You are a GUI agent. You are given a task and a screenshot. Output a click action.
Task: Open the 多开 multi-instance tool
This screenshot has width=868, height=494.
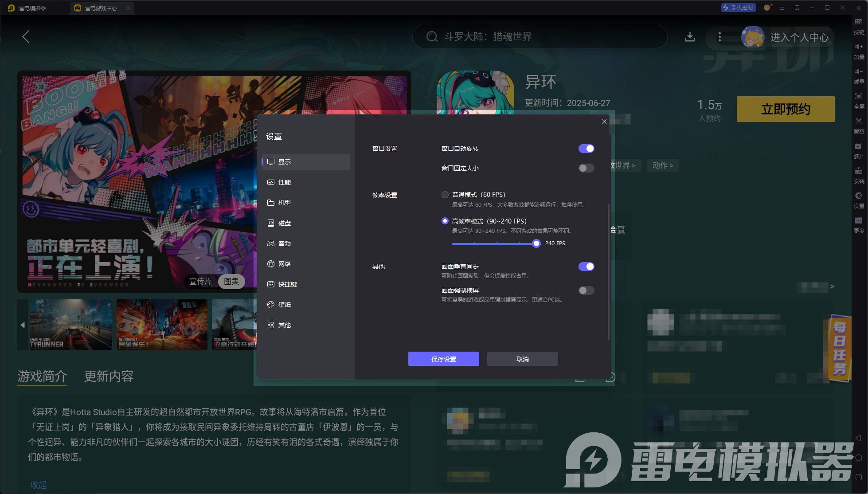point(859,150)
